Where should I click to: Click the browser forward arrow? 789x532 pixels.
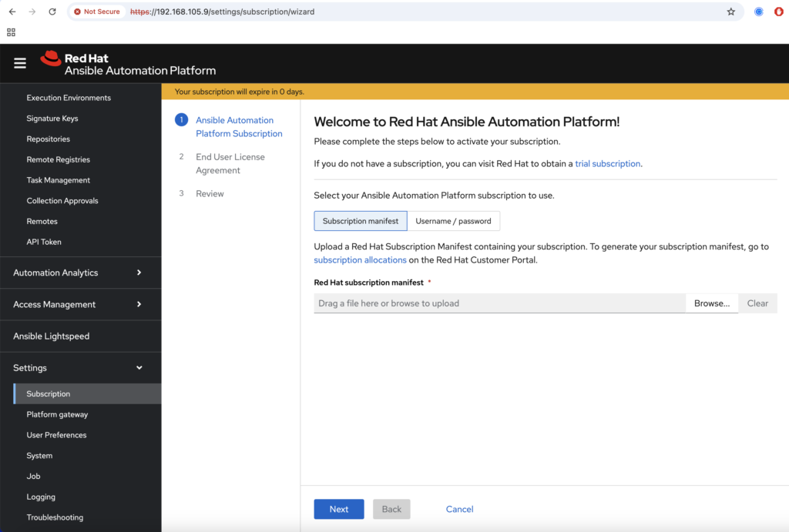pos(32,12)
